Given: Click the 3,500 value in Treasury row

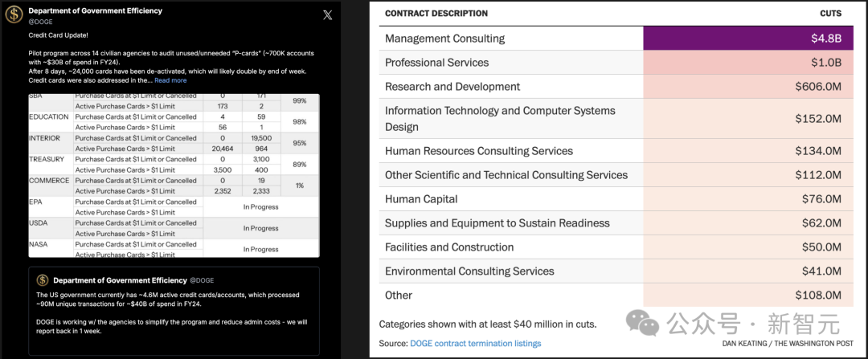Looking at the screenshot, I should [222, 169].
